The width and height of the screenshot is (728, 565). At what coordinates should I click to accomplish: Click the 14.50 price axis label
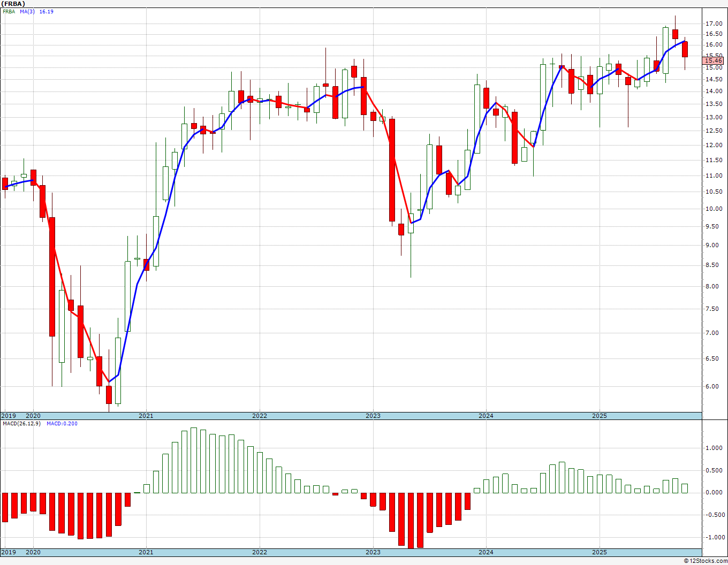point(714,79)
